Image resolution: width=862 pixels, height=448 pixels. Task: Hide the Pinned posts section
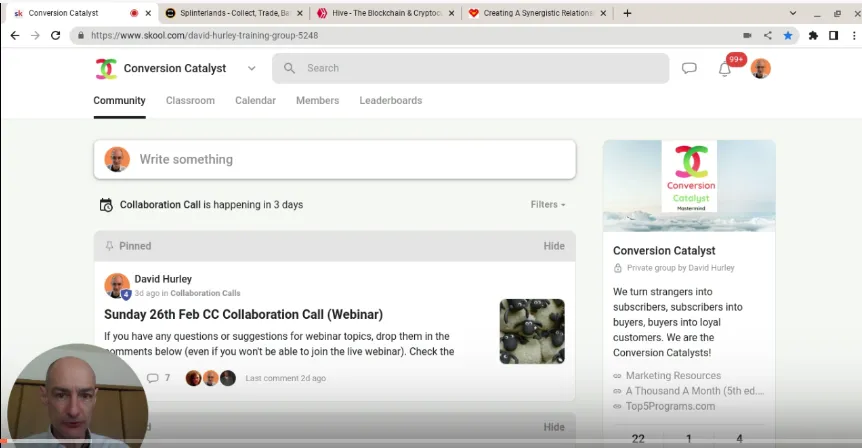[x=554, y=246]
